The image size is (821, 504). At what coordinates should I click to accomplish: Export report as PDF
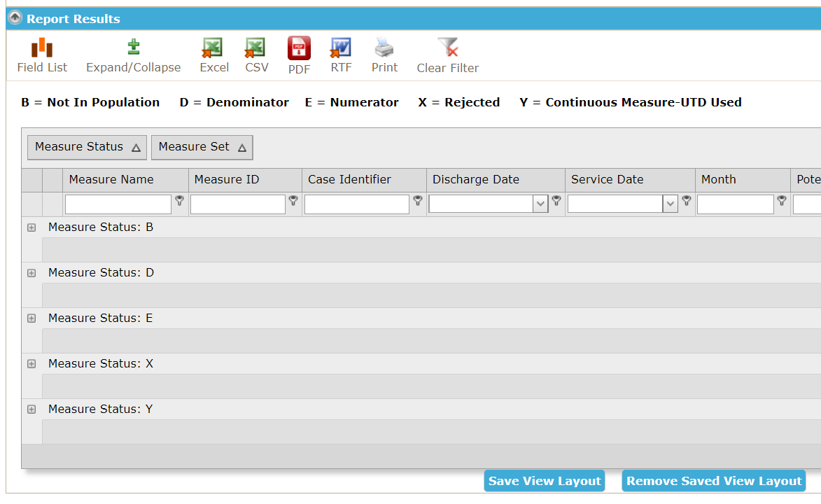[299, 55]
